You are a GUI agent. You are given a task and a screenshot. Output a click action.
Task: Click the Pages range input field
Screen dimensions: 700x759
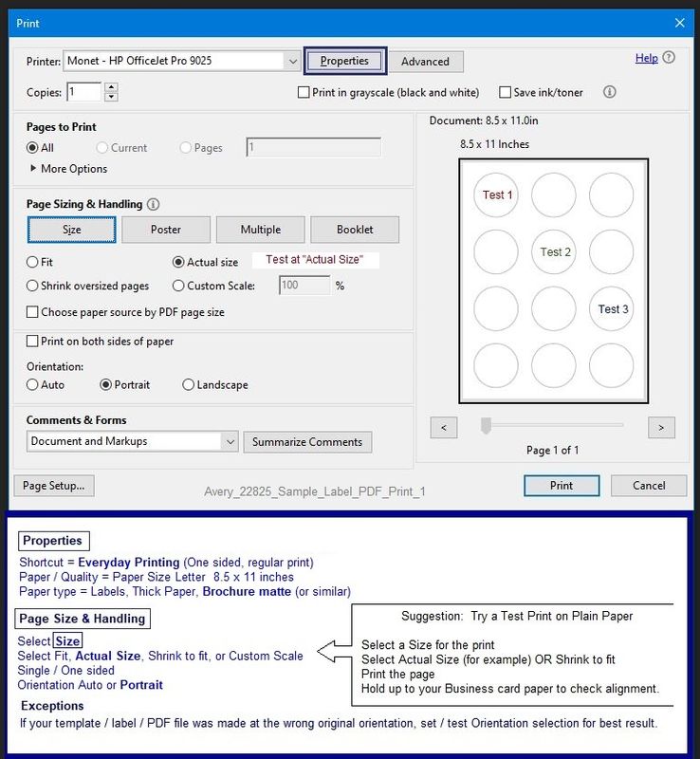[x=314, y=147]
